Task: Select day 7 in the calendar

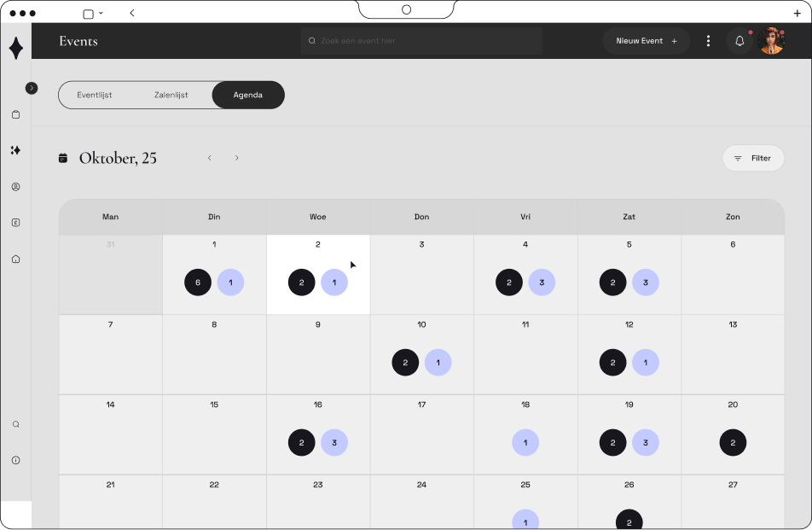Action: (110, 355)
